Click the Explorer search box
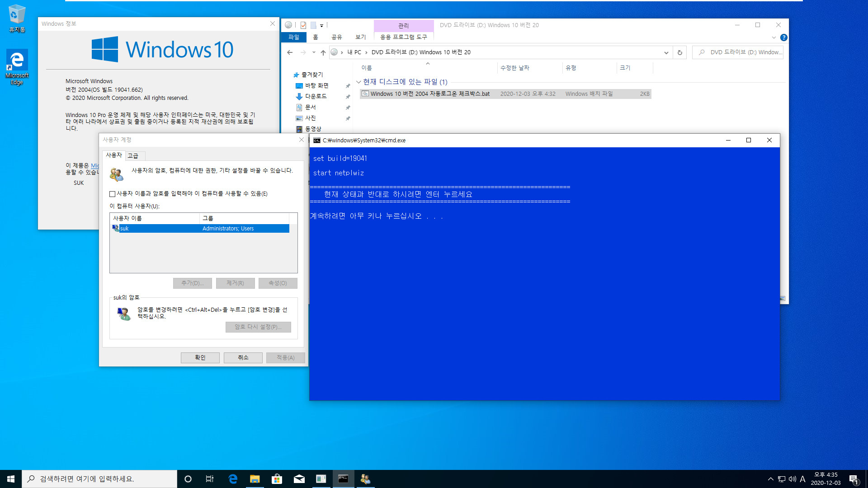The height and width of the screenshot is (488, 868). coord(738,52)
